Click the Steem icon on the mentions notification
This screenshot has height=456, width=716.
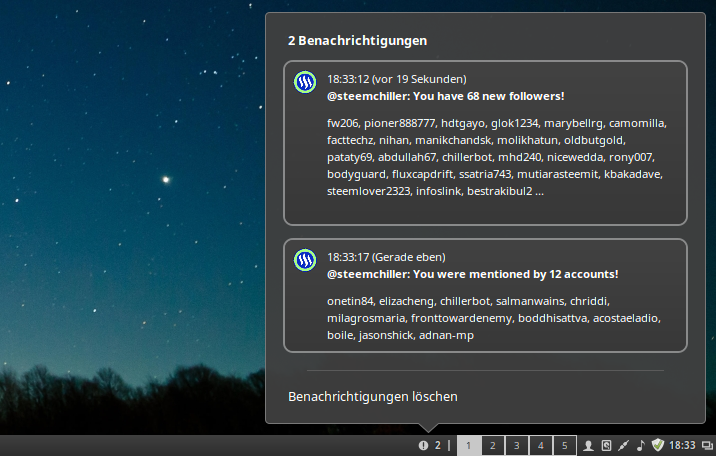305,260
